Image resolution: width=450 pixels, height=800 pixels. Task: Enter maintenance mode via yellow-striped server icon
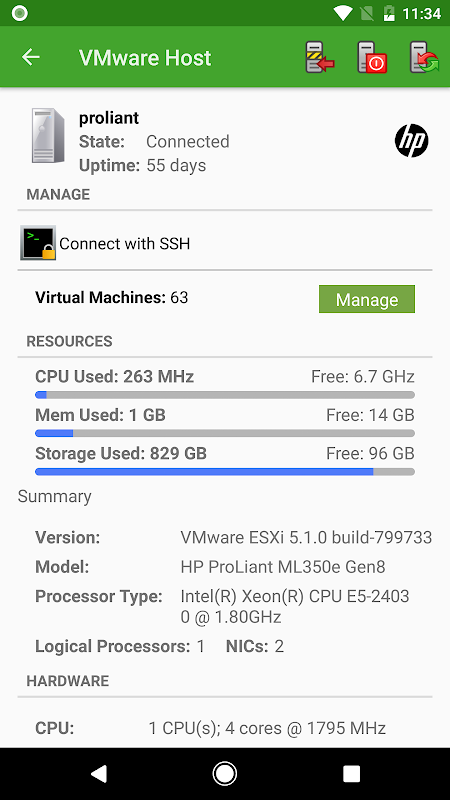(x=320, y=57)
